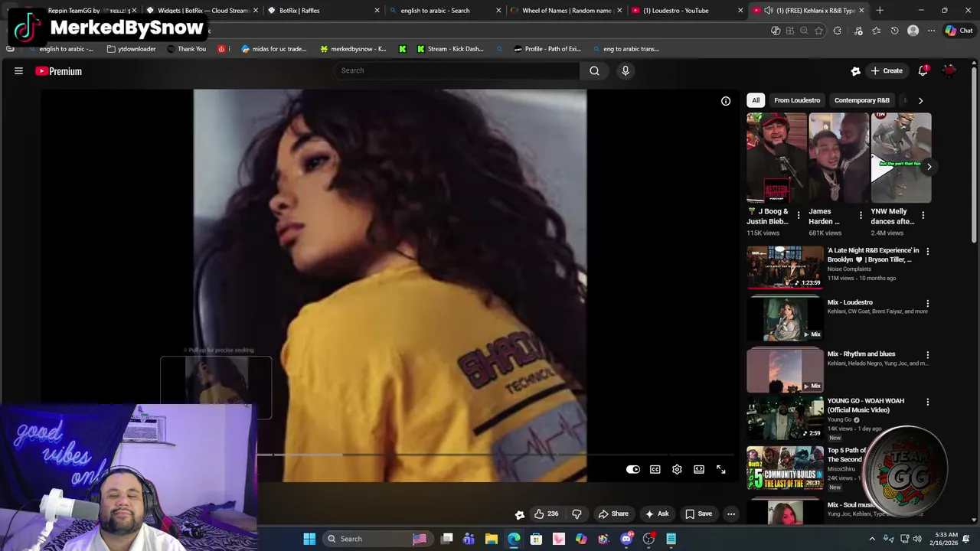Show next Shorts with the arrow

[x=929, y=167]
